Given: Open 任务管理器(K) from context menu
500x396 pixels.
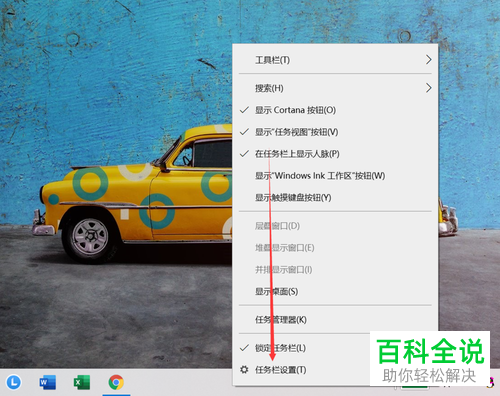Looking at the screenshot, I should [335, 320].
